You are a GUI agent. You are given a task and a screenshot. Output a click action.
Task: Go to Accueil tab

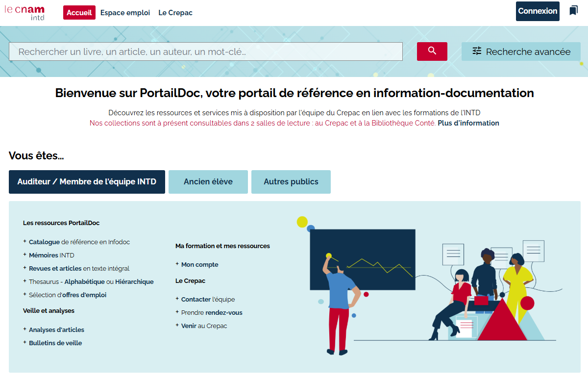click(79, 13)
